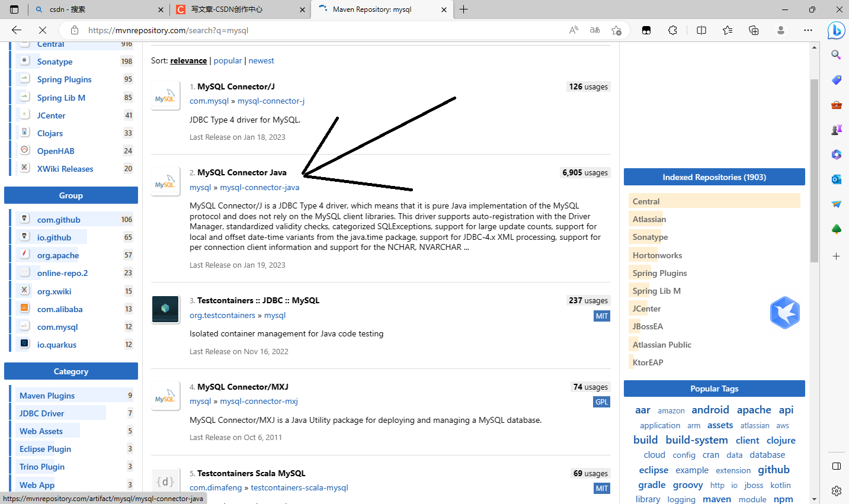Open Testcontainers :: JDBC :: MySQL result
Screen dimensions: 849x504
click(258, 300)
